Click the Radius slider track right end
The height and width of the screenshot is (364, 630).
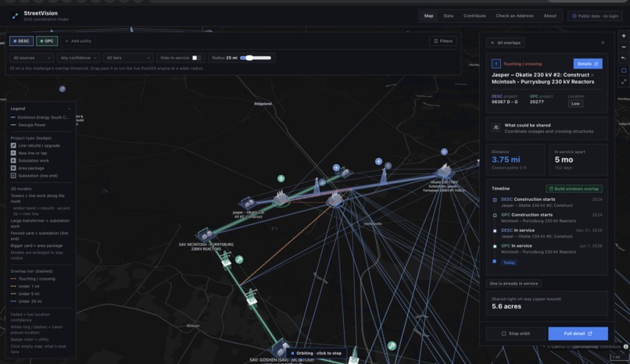tap(269, 58)
